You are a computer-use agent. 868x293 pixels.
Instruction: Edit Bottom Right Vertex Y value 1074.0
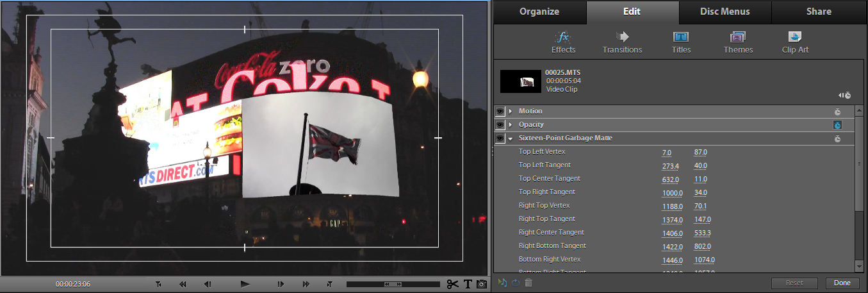click(705, 260)
